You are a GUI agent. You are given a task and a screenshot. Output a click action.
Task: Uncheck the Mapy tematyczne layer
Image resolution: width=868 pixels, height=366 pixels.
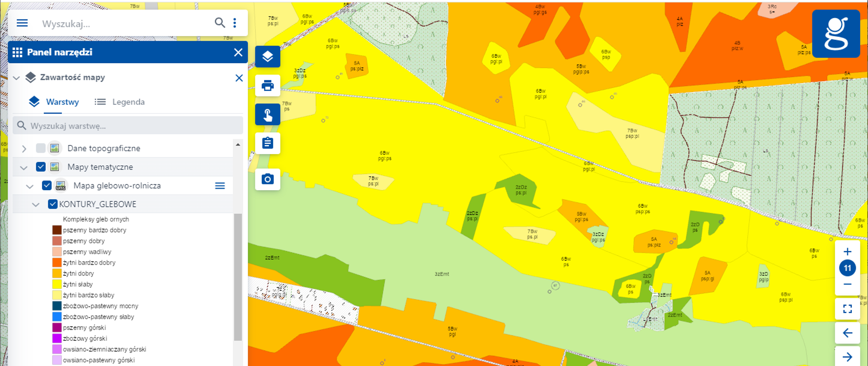tap(41, 167)
